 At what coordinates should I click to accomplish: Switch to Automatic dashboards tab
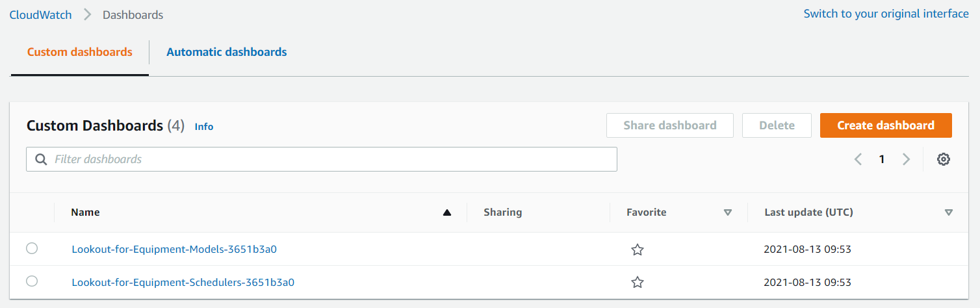pyautogui.click(x=227, y=52)
